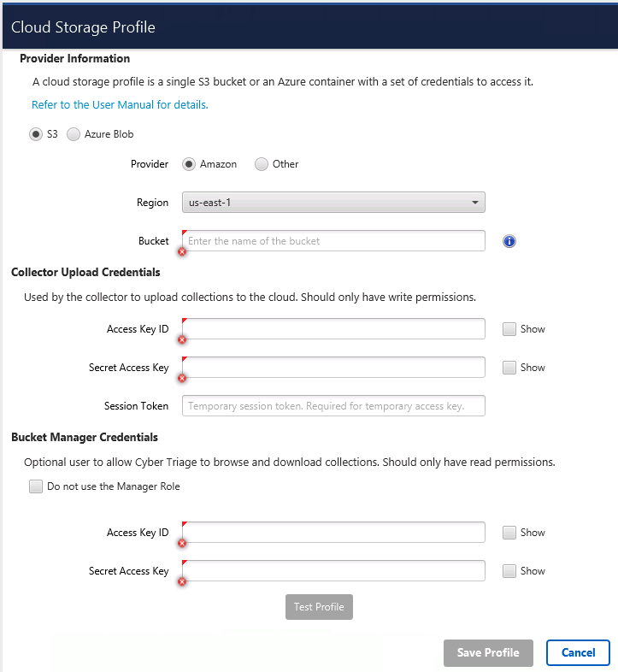Click error icon on Manager Access Key ID
This screenshot has width=618, height=672.
[x=182, y=543]
